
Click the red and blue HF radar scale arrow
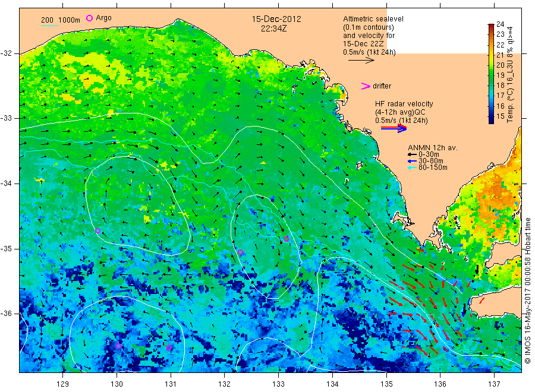click(394, 128)
